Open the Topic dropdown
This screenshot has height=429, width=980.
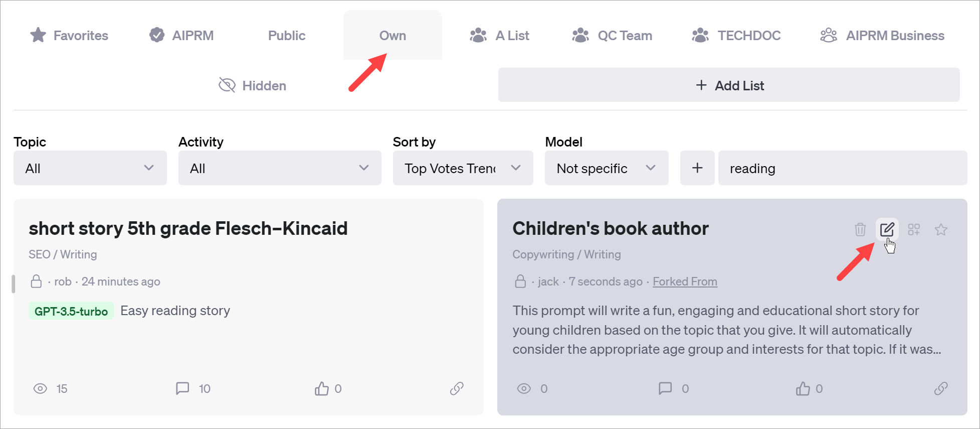click(x=90, y=168)
